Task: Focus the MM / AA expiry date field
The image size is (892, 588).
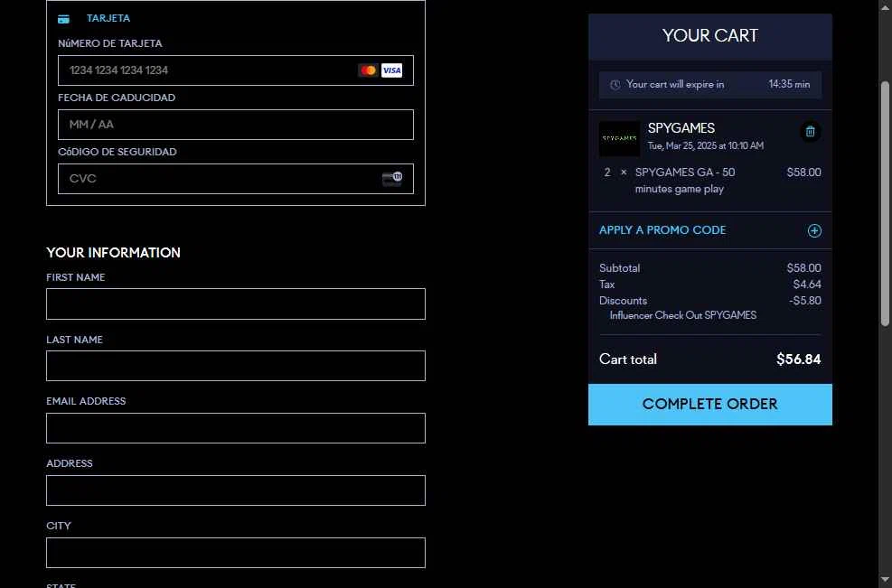Action: click(236, 125)
